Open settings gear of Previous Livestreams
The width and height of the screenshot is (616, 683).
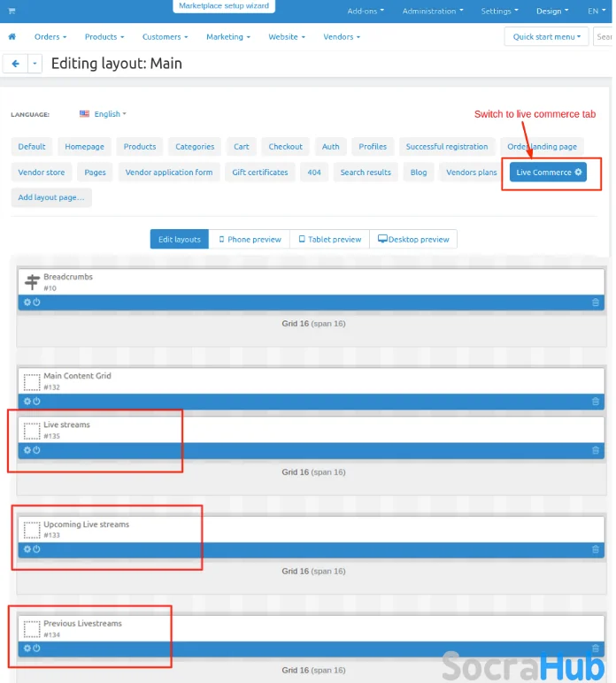[x=27, y=648]
